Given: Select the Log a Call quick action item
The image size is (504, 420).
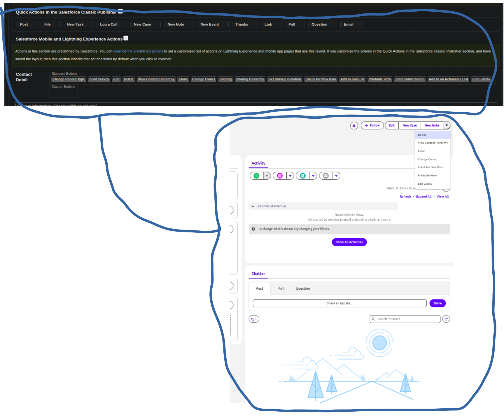Looking at the screenshot, I should 112,24.
